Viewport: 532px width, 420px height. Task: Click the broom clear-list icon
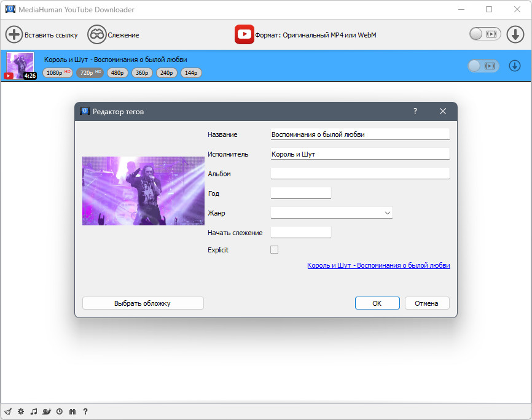[x=8, y=411]
